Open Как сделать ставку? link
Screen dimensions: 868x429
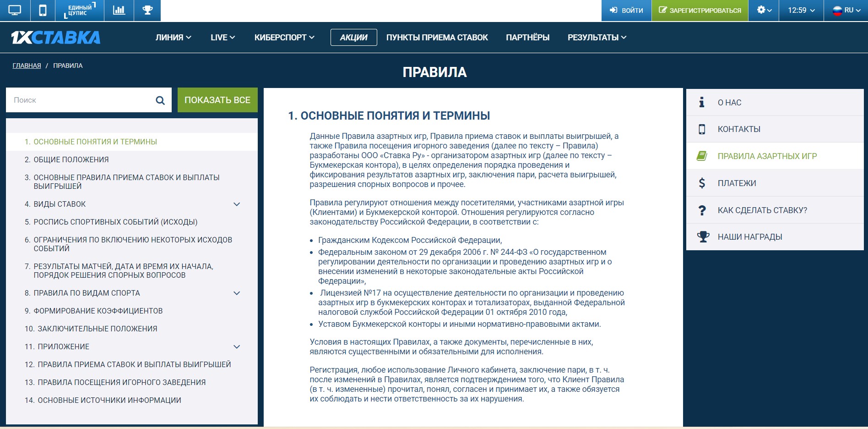click(x=762, y=210)
